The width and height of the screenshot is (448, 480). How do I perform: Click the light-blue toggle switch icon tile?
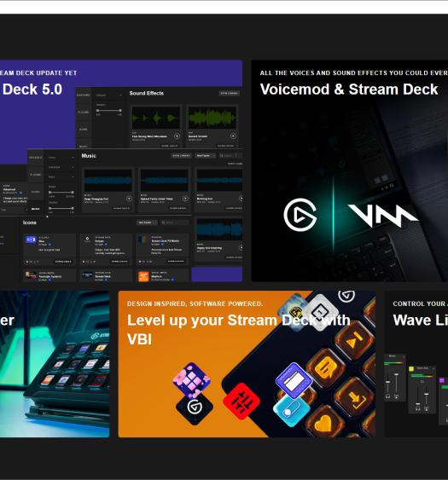point(291,410)
